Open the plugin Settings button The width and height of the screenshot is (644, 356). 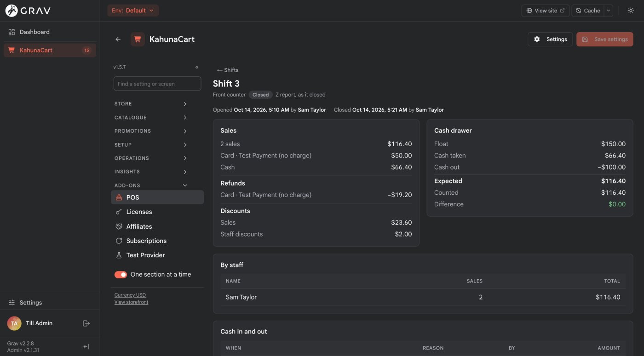pyautogui.click(x=550, y=39)
